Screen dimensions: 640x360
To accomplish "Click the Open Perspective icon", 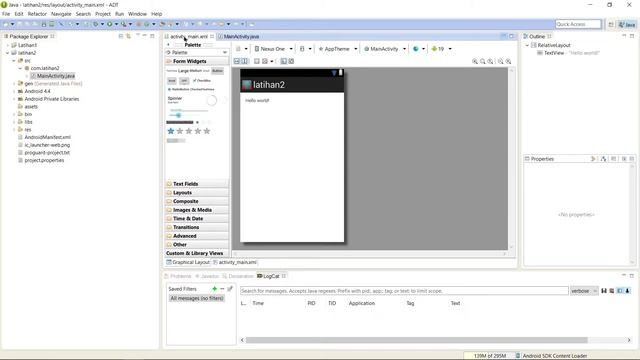I will (611, 24).
